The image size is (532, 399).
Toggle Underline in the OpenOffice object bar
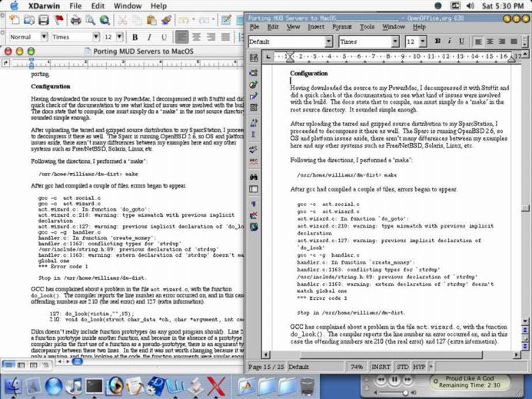[461, 41]
